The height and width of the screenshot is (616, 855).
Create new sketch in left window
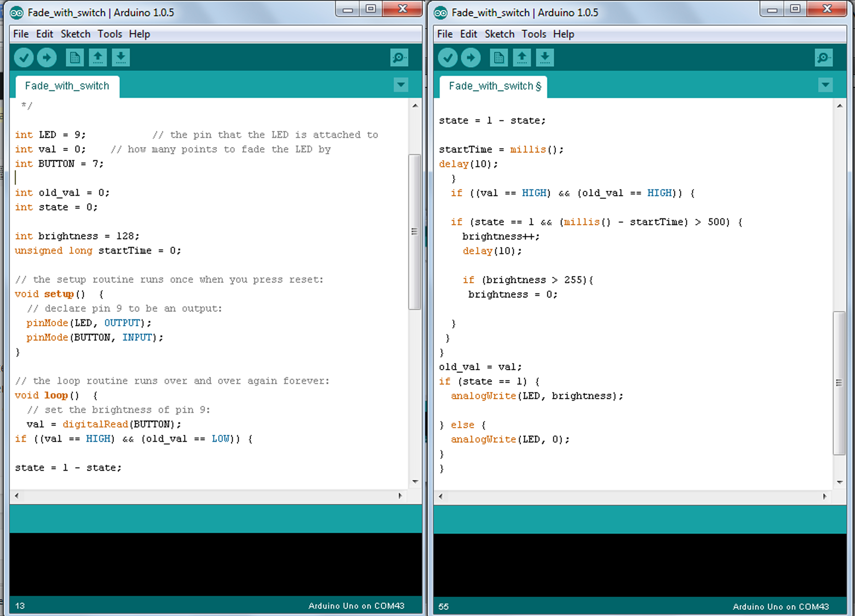click(x=75, y=58)
